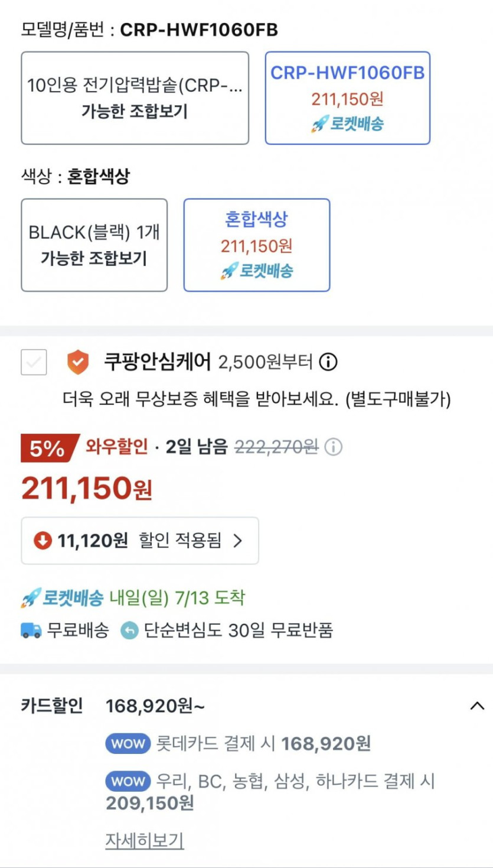Click info icon beside crossed-out 222,270원 price
Image resolution: width=493 pixels, height=868 pixels.
[x=334, y=447]
